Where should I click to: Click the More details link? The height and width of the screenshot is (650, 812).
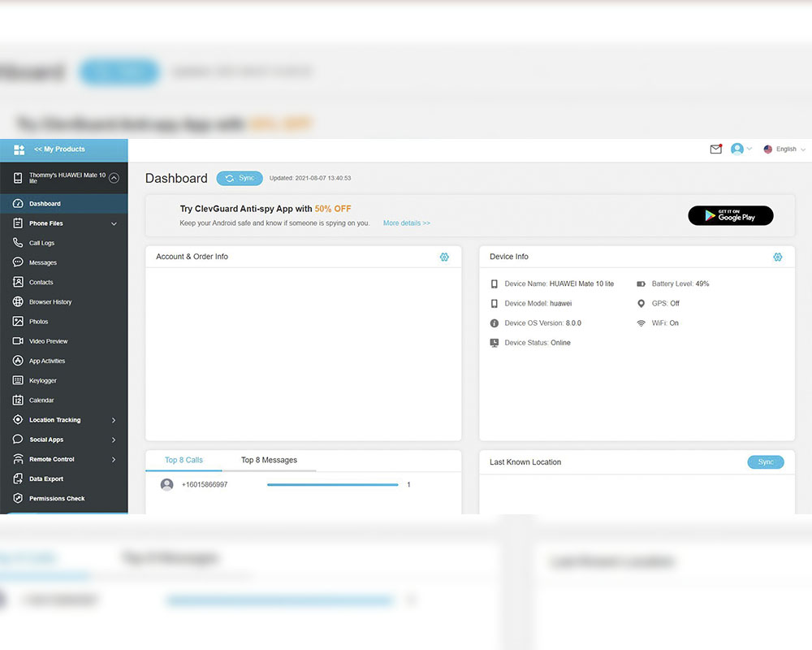(407, 223)
